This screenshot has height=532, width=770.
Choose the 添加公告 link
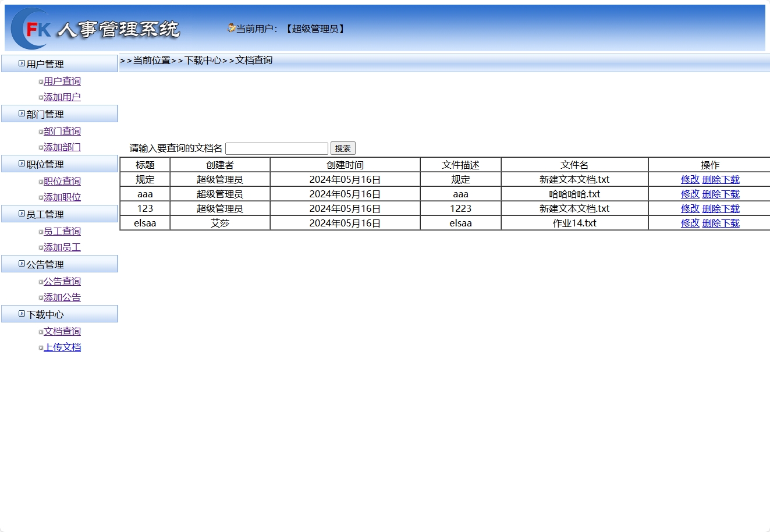62,297
